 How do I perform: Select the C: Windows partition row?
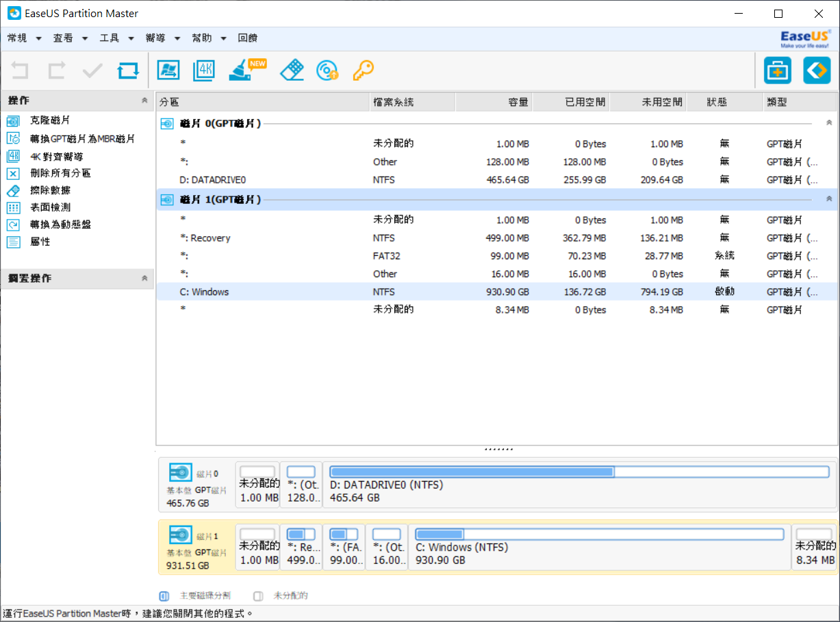click(x=496, y=291)
